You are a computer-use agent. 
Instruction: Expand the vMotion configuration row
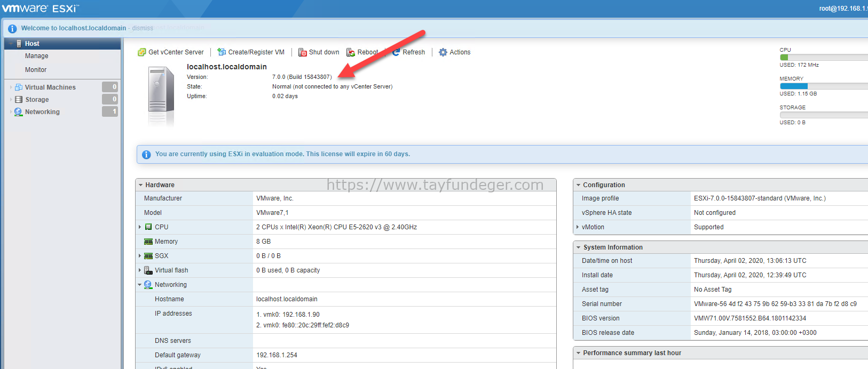pyautogui.click(x=578, y=227)
